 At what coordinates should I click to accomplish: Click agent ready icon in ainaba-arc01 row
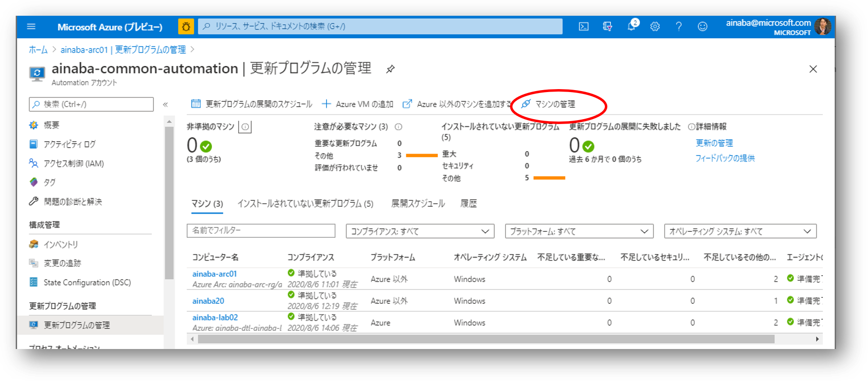coord(790,278)
